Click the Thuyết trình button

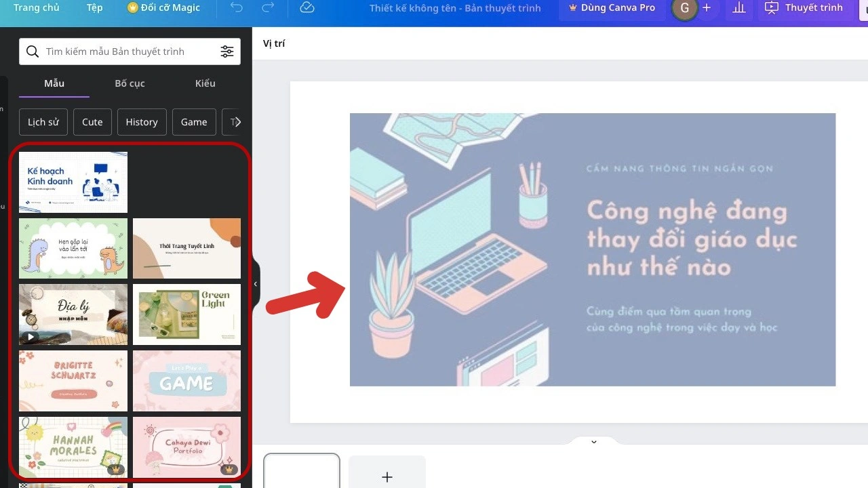coord(804,8)
